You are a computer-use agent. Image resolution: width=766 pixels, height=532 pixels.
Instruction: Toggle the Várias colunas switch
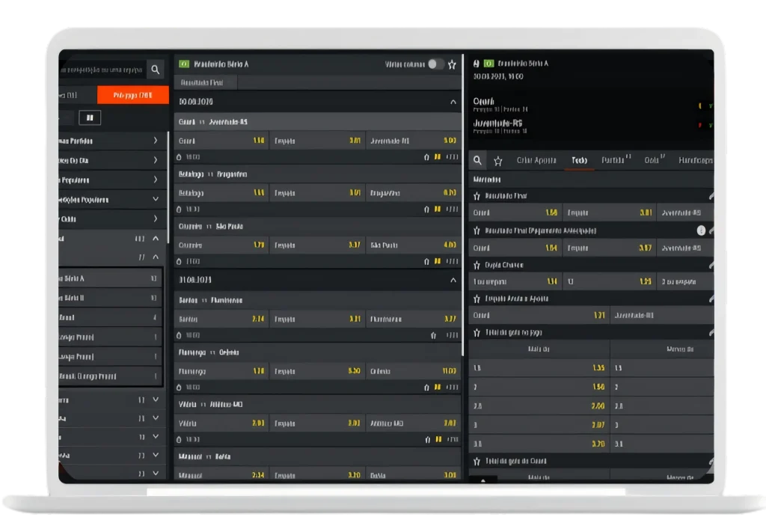point(435,64)
